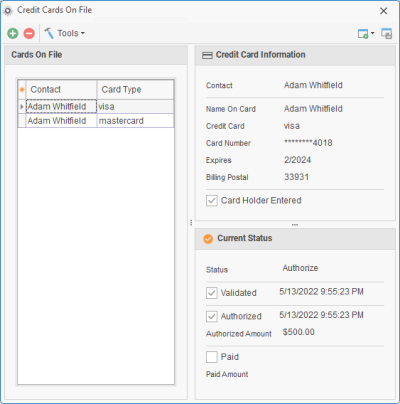Click the green add card icon
Viewport: 400px width, 404px height.
click(x=13, y=33)
